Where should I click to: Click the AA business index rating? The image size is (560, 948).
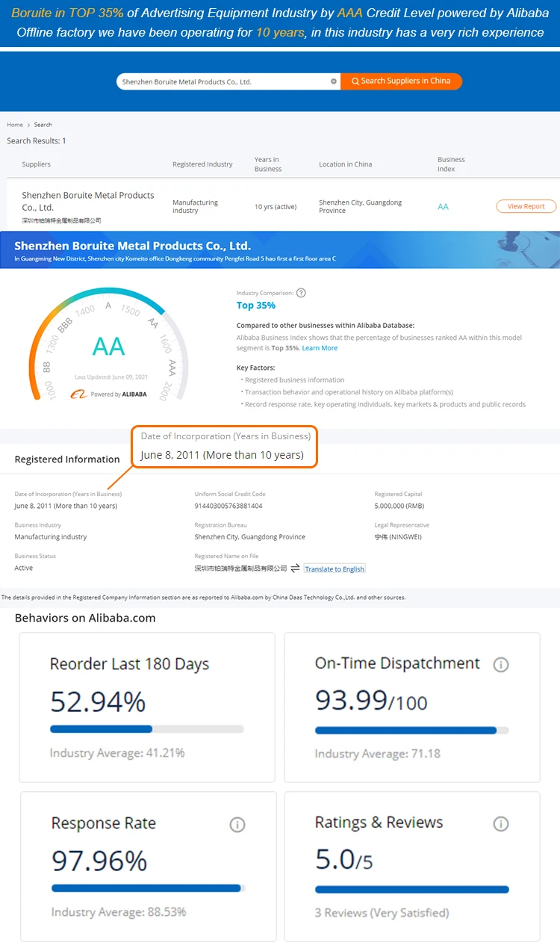[x=443, y=206]
